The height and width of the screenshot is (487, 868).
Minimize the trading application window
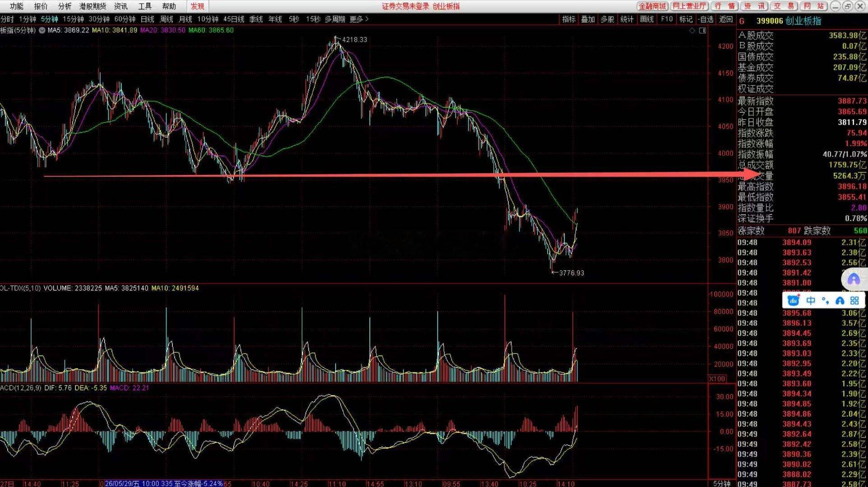pyautogui.click(x=835, y=6)
